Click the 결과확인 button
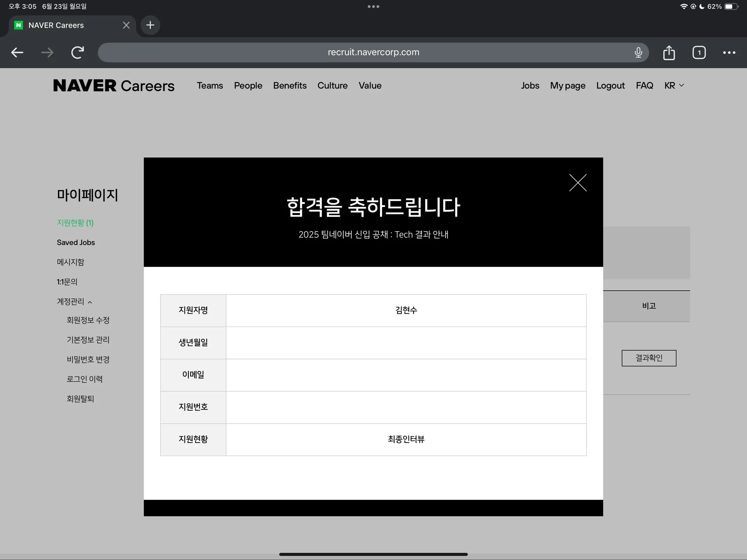747x560 pixels. coord(649,358)
